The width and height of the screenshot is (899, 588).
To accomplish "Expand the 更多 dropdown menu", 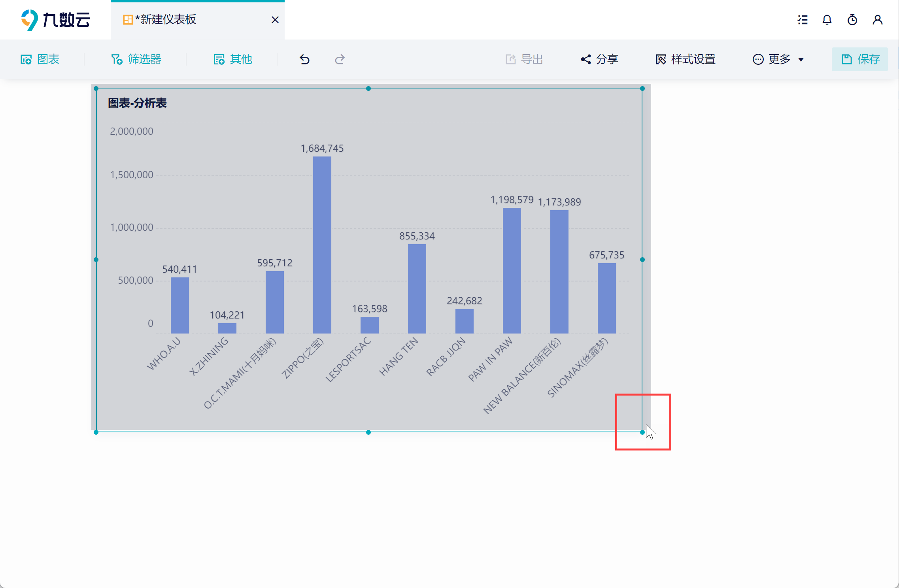I will [x=778, y=59].
